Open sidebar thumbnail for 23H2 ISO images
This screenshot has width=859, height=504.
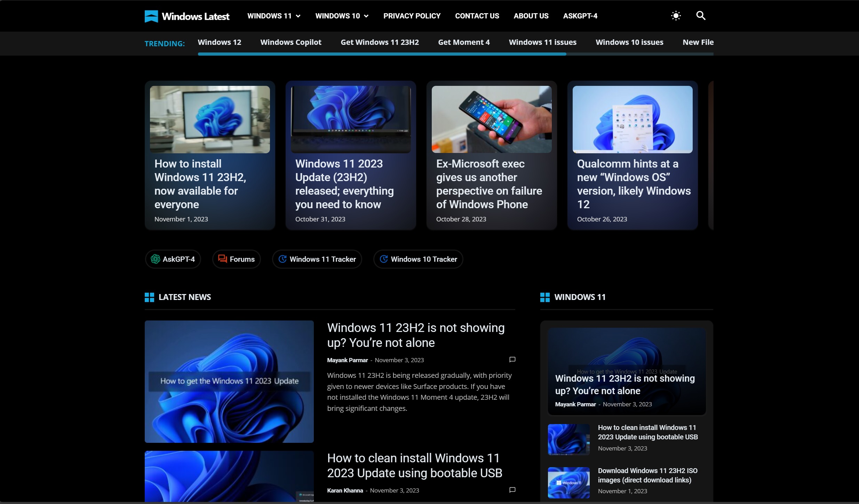568,482
